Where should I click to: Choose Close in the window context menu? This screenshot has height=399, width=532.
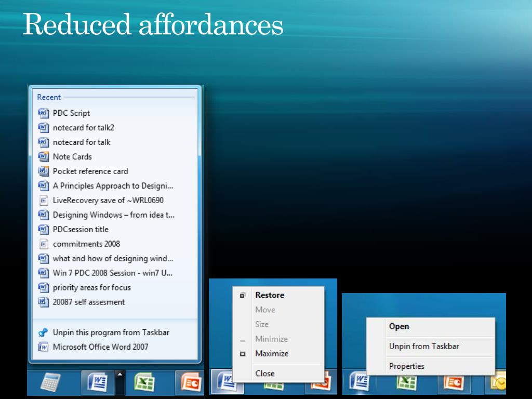tap(278, 374)
